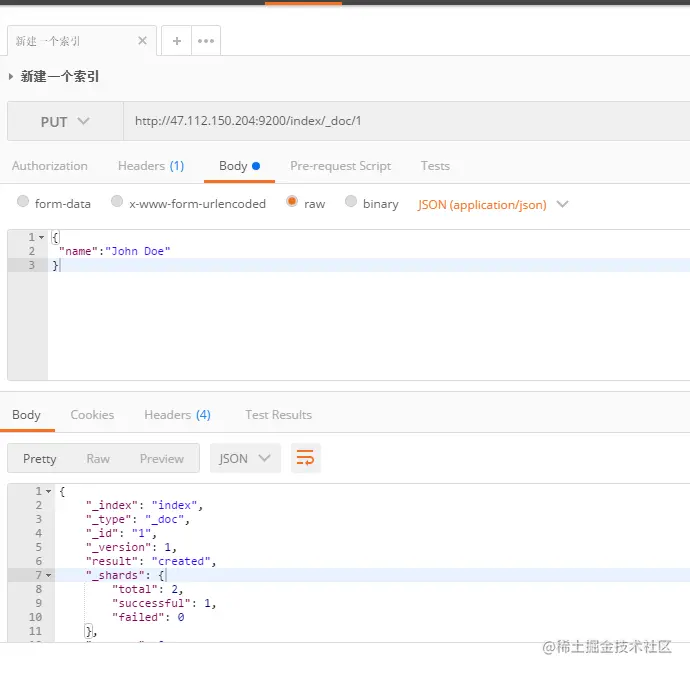The width and height of the screenshot is (690, 673).
Task: Select the form-data radio option
Action: (x=23, y=202)
